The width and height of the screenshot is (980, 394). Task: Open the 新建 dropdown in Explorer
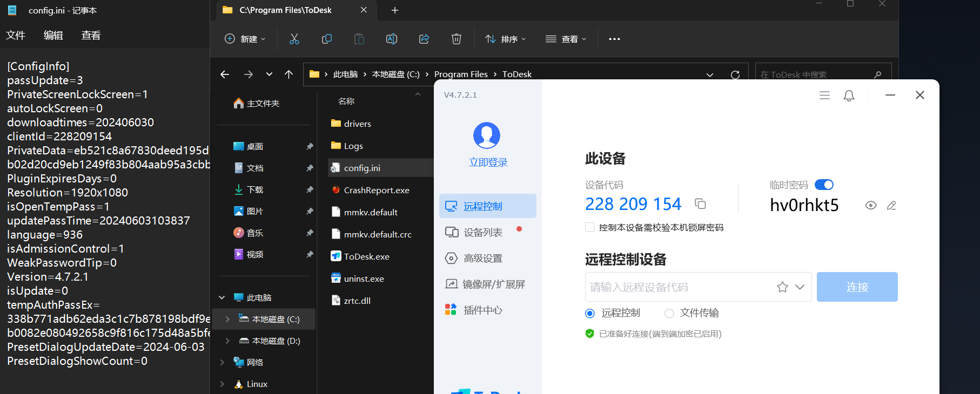point(245,39)
